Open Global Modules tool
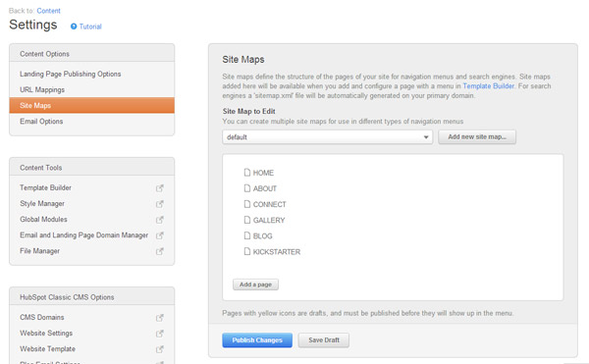 (43, 219)
